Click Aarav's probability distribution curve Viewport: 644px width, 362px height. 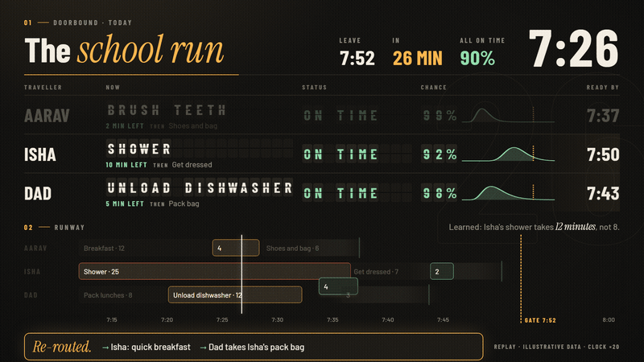tap(508, 115)
